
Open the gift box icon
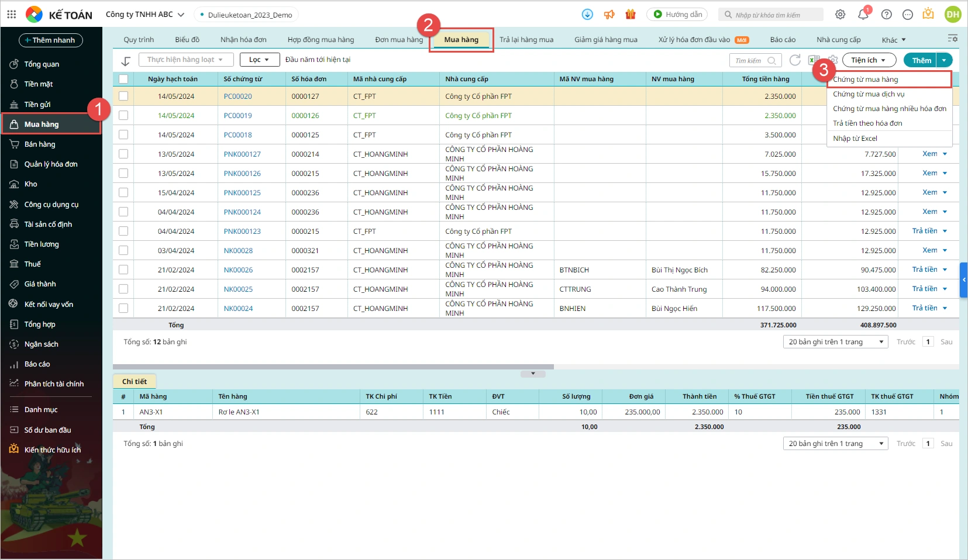point(631,15)
